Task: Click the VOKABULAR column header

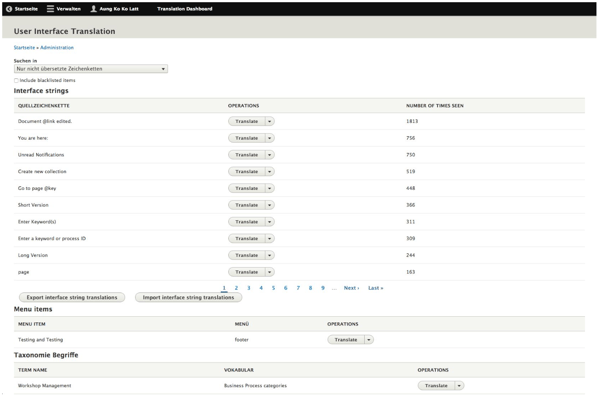Action: coord(239,370)
